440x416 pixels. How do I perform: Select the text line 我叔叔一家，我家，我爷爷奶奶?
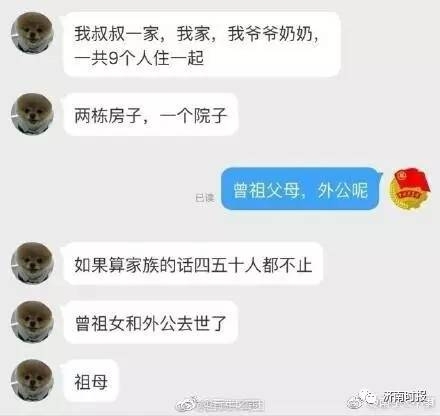(196, 34)
